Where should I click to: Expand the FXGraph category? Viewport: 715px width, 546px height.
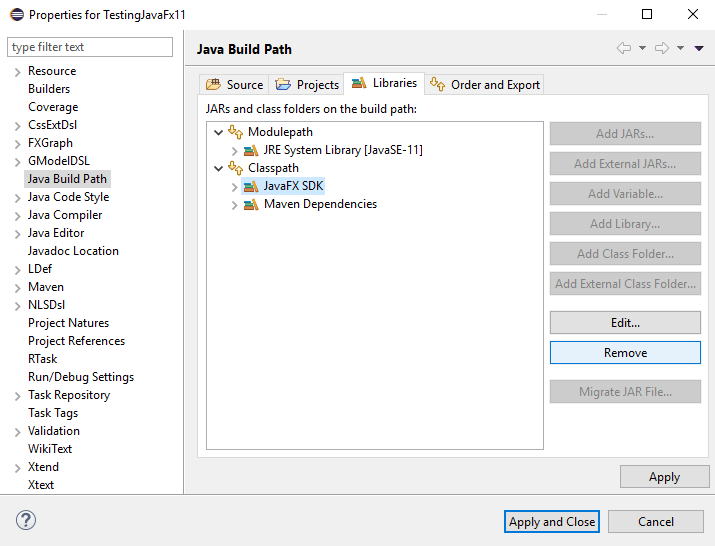point(17,144)
